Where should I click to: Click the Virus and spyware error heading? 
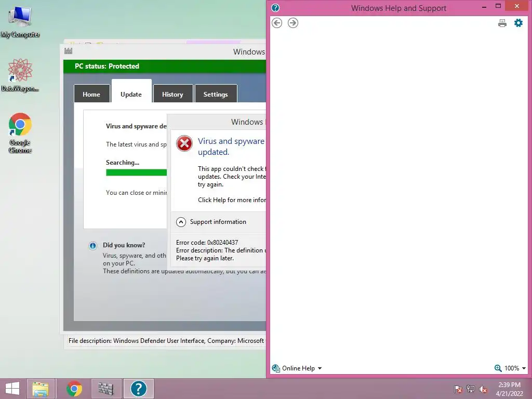click(x=231, y=147)
